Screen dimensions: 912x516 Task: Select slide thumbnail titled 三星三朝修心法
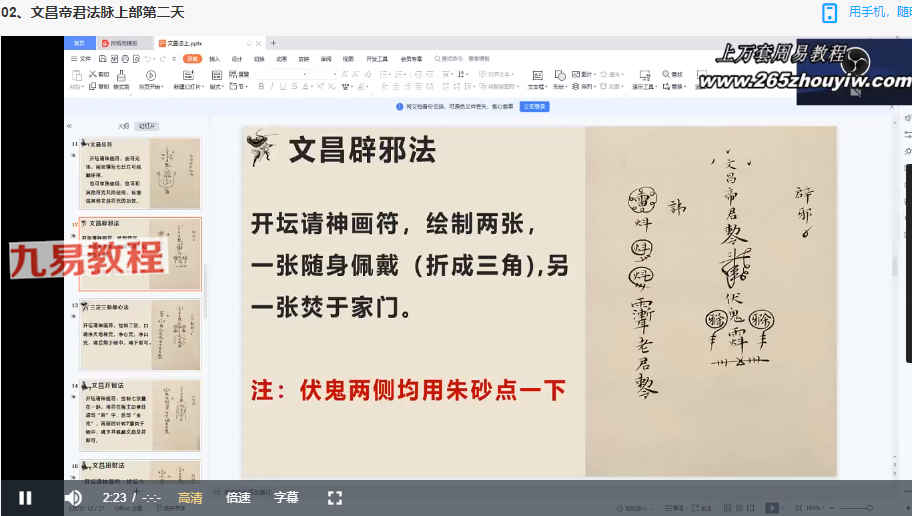coord(140,334)
